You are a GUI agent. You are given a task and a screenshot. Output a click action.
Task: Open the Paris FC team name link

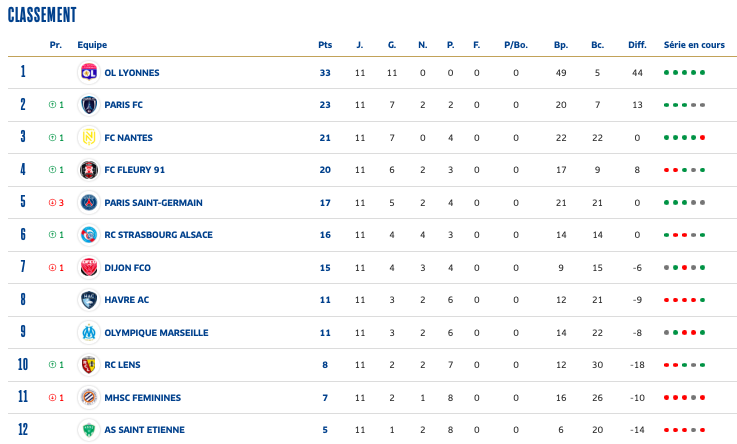click(x=123, y=105)
